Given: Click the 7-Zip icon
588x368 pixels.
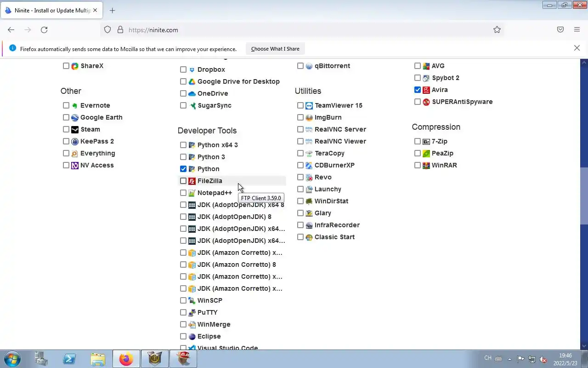Looking at the screenshot, I should point(426,141).
